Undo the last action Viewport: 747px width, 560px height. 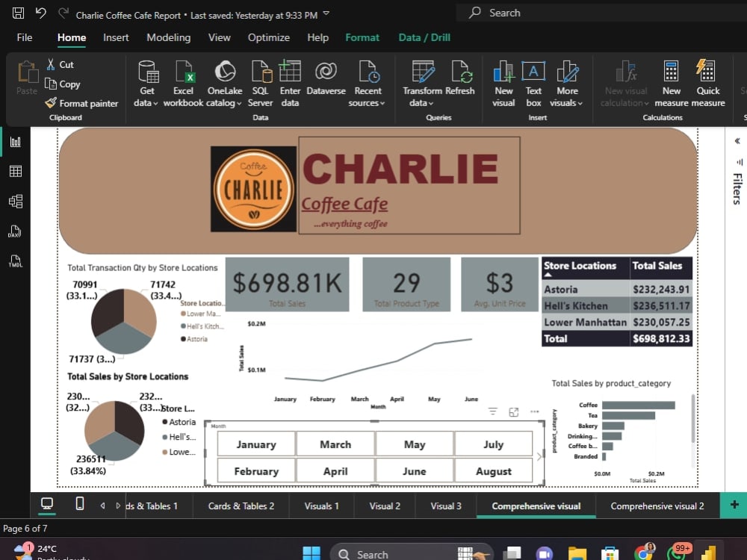[41, 13]
